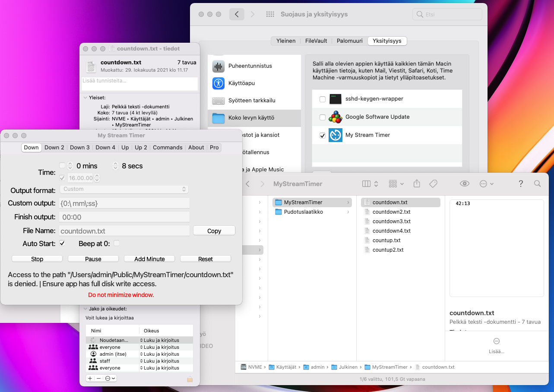The width and height of the screenshot is (554, 392).
Task: Click the search magnifier in the Finder toolbar
Action: (x=537, y=183)
